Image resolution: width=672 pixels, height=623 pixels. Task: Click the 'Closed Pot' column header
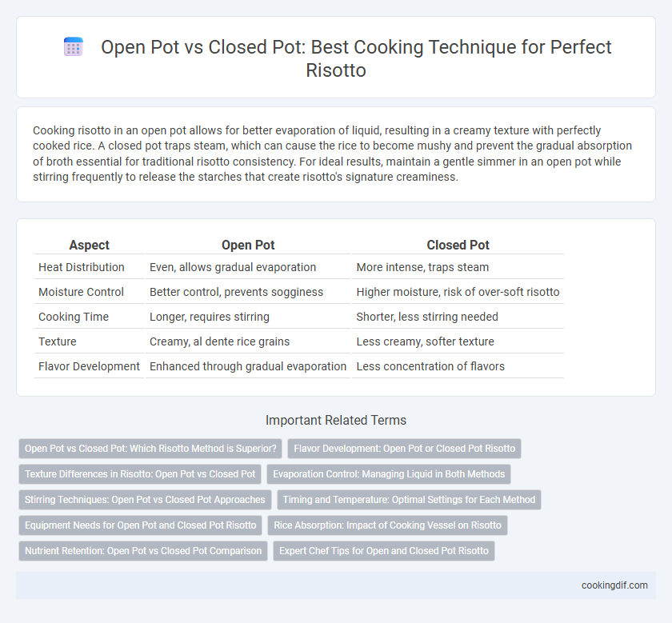458,245
